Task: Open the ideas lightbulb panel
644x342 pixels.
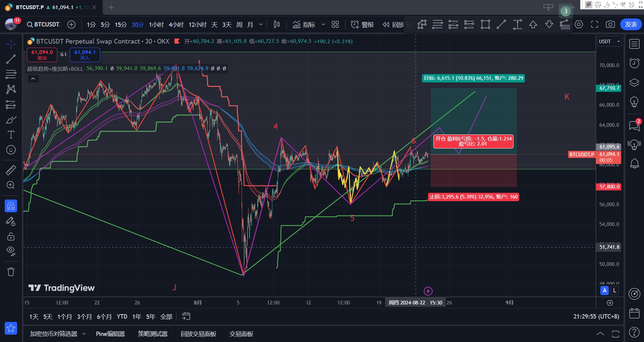Action: tap(634, 102)
